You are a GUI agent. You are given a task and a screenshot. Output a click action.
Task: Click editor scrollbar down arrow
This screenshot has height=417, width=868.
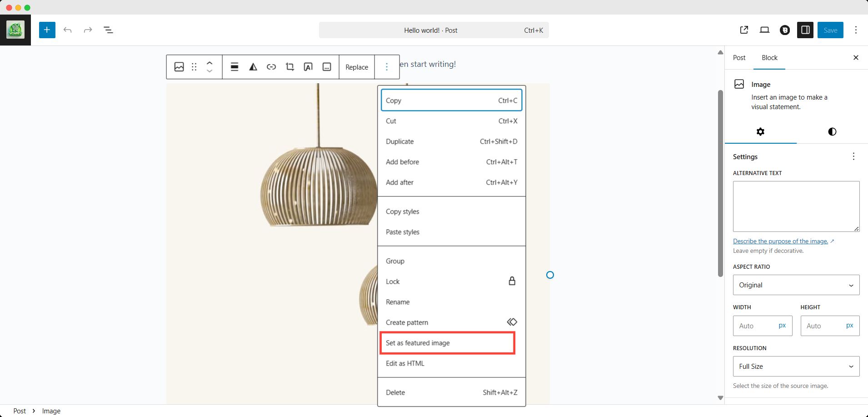point(720,398)
